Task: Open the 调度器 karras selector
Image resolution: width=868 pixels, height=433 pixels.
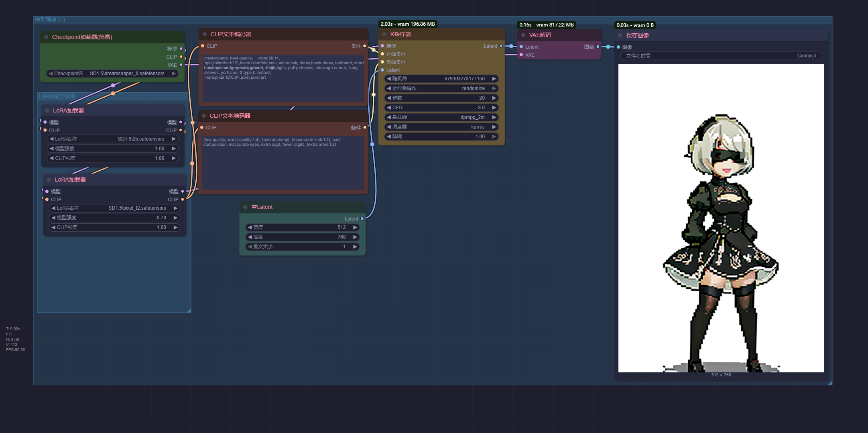Action: click(x=441, y=127)
